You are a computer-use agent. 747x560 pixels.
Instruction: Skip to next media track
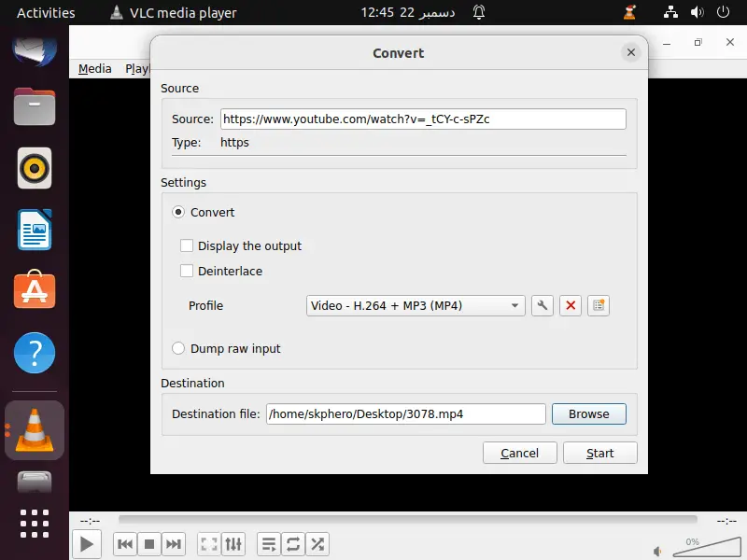[x=174, y=544]
